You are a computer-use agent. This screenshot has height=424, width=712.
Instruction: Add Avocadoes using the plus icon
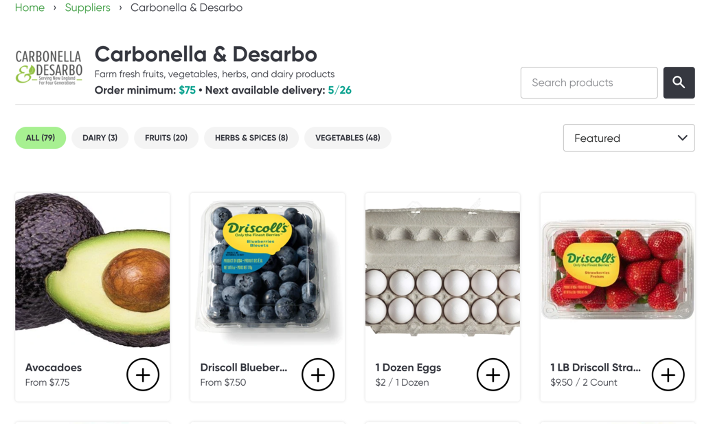click(x=143, y=375)
